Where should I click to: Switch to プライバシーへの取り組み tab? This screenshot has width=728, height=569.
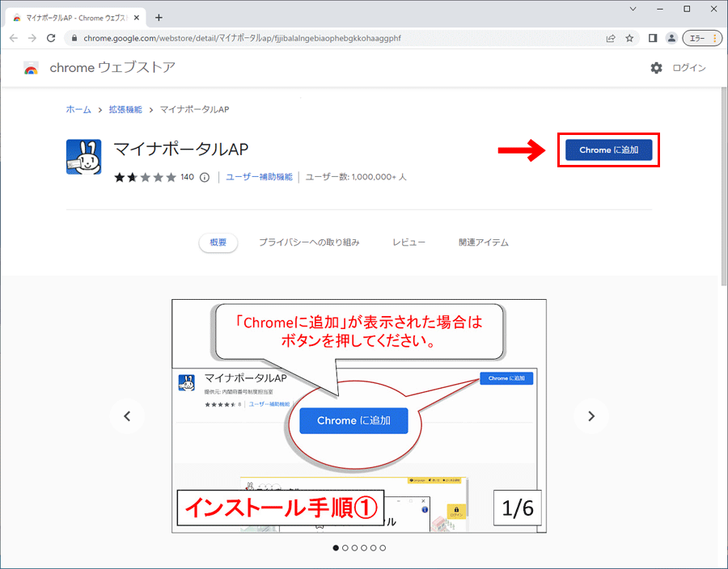[x=309, y=242]
